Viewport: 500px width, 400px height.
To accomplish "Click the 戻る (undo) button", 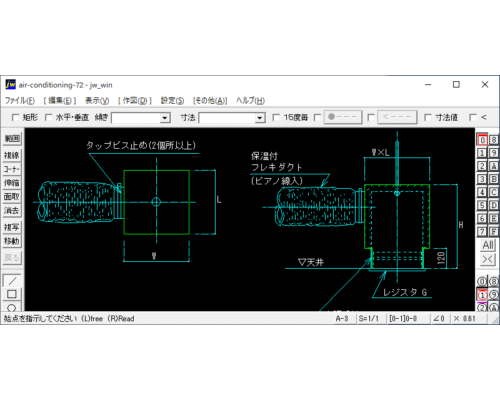I will (12, 258).
